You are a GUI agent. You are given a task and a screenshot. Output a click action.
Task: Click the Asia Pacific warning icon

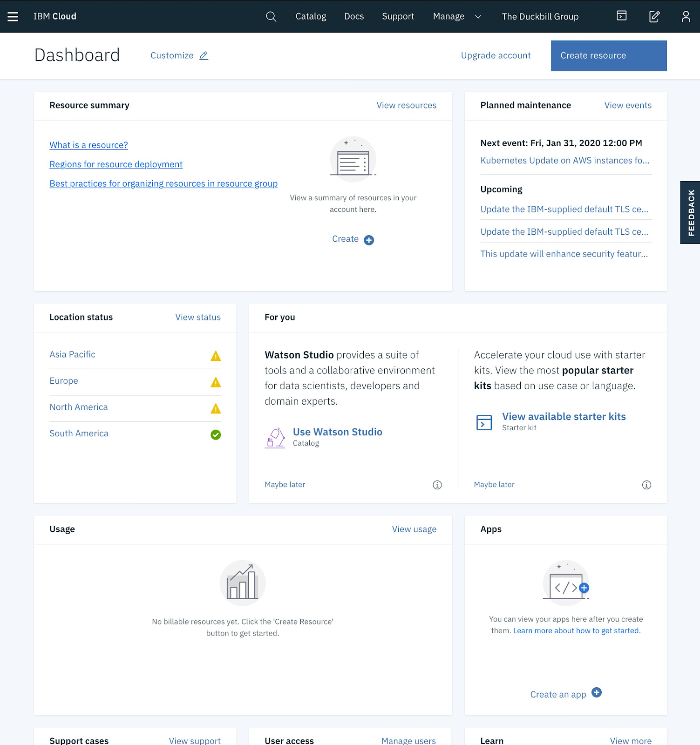click(x=216, y=356)
